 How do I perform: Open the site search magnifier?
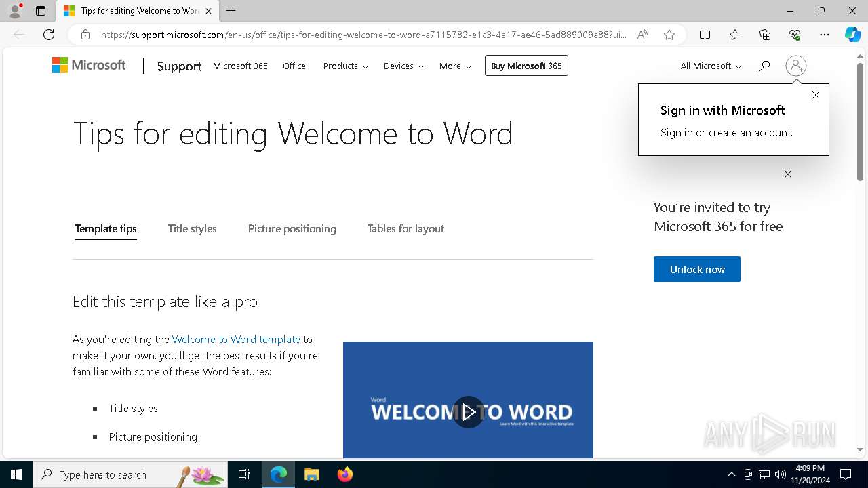point(764,66)
